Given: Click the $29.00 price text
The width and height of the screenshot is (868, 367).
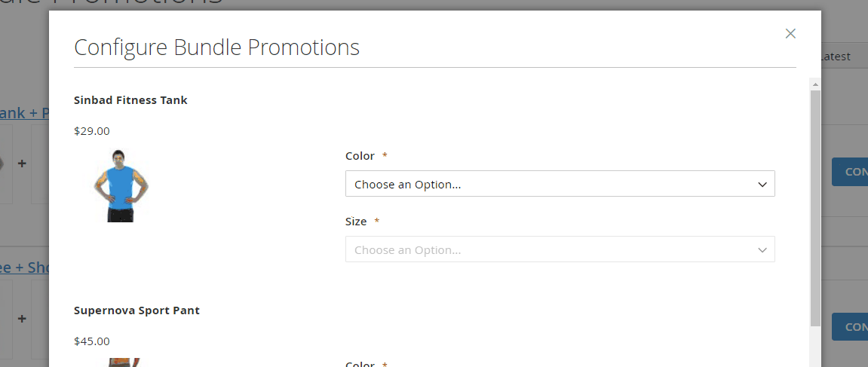Looking at the screenshot, I should (x=92, y=131).
